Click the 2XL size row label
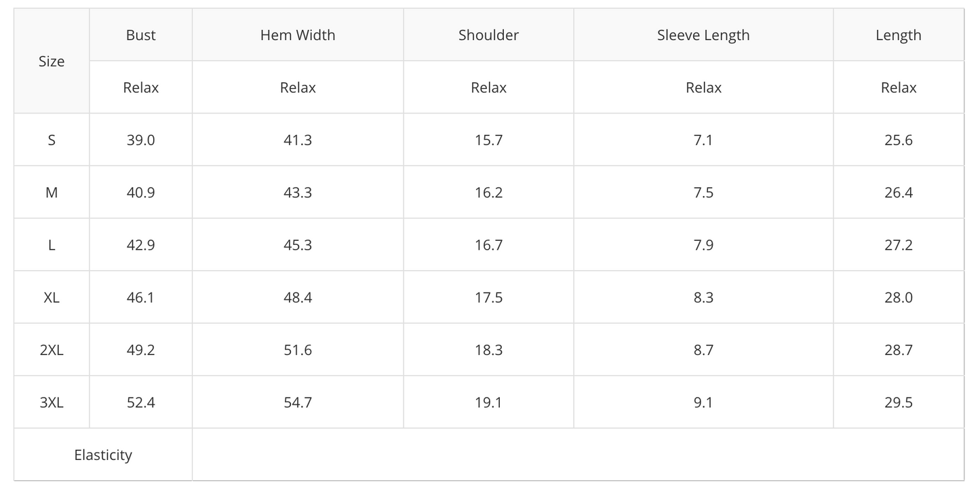The width and height of the screenshot is (980, 496). click(52, 350)
